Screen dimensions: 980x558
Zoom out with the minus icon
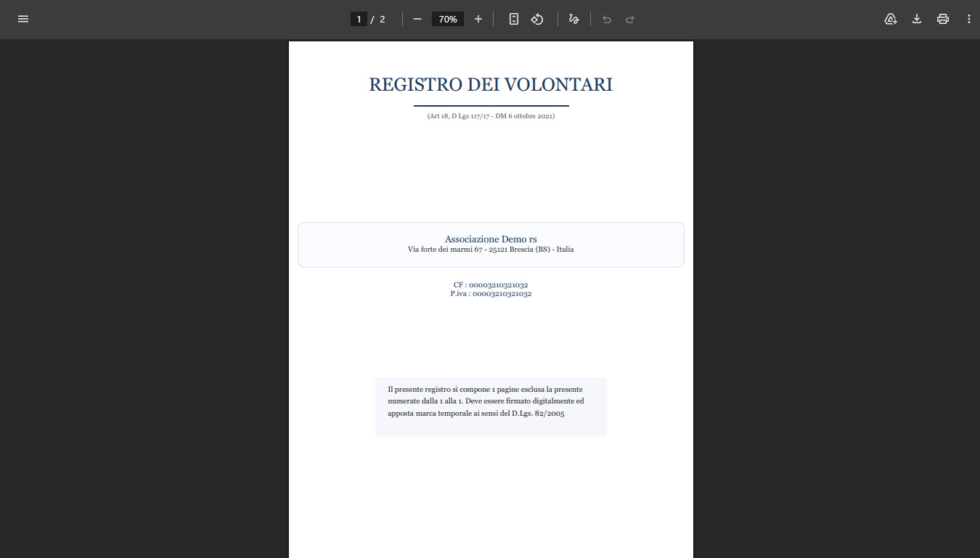click(x=417, y=19)
